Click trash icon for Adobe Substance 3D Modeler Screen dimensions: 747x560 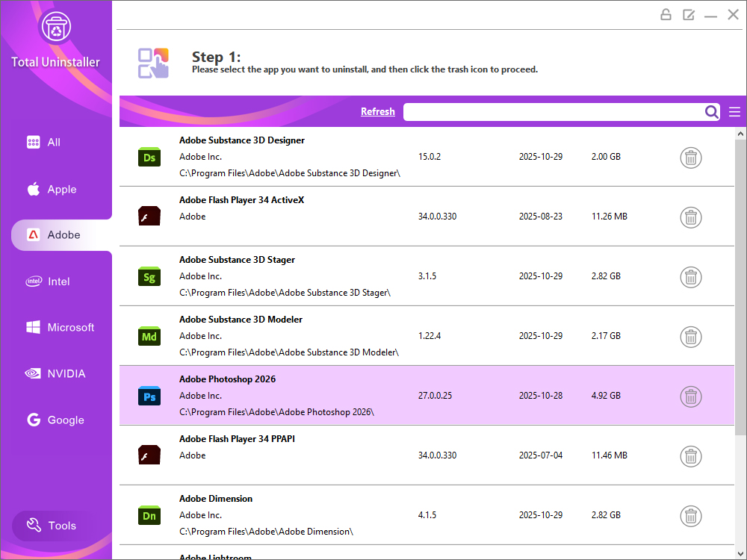point(691,337)
